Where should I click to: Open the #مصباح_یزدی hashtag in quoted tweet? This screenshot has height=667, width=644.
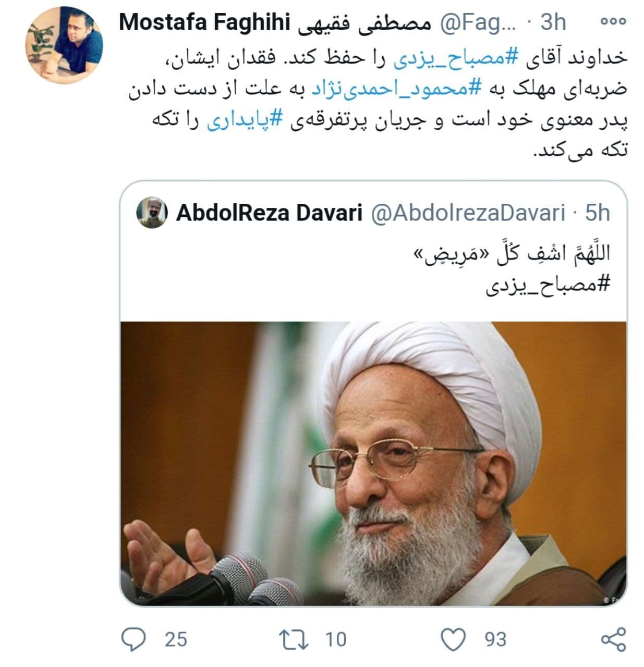pyautogui.click(x=547, y=286)
